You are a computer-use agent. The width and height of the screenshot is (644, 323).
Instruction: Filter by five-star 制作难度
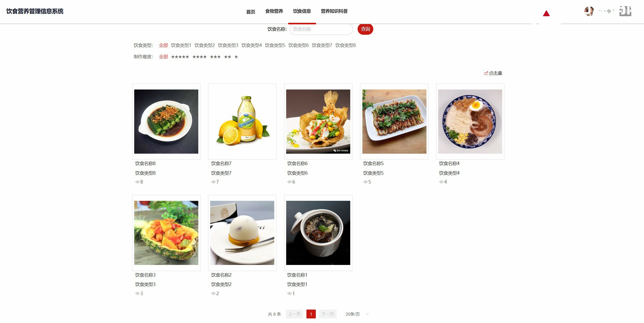(180, 57)
